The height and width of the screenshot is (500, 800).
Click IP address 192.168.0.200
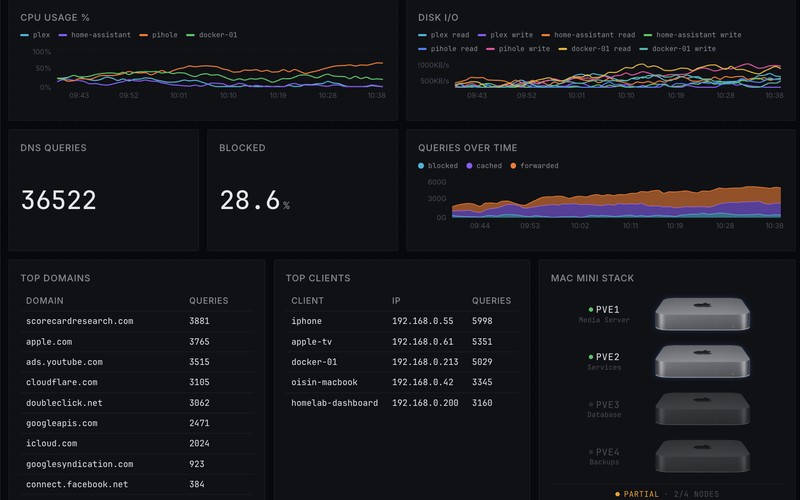click(x=425, y=403)
